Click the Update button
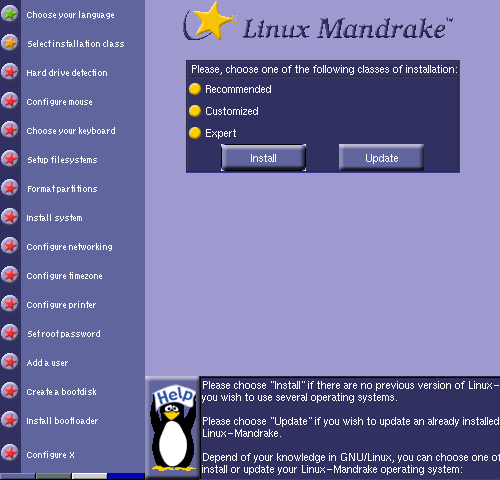Screen dimensions: 500x480 pyautogui.click(x=381, y=158)
